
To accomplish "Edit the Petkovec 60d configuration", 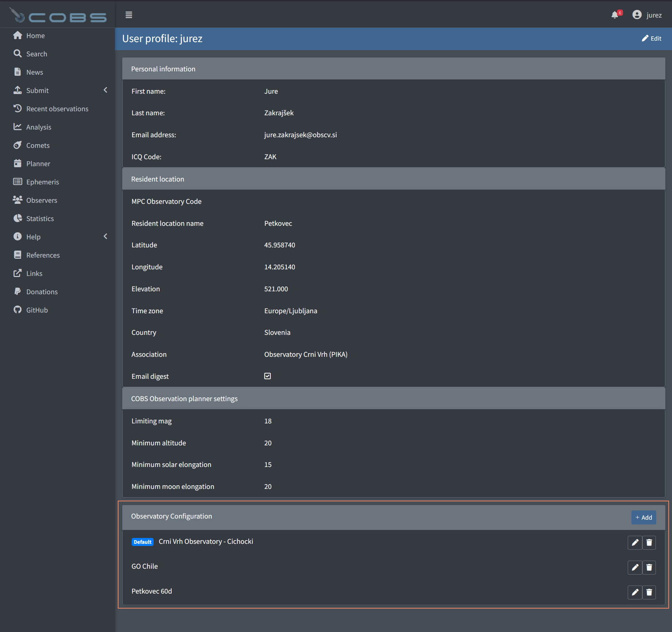I will click(x=635, y=592).
